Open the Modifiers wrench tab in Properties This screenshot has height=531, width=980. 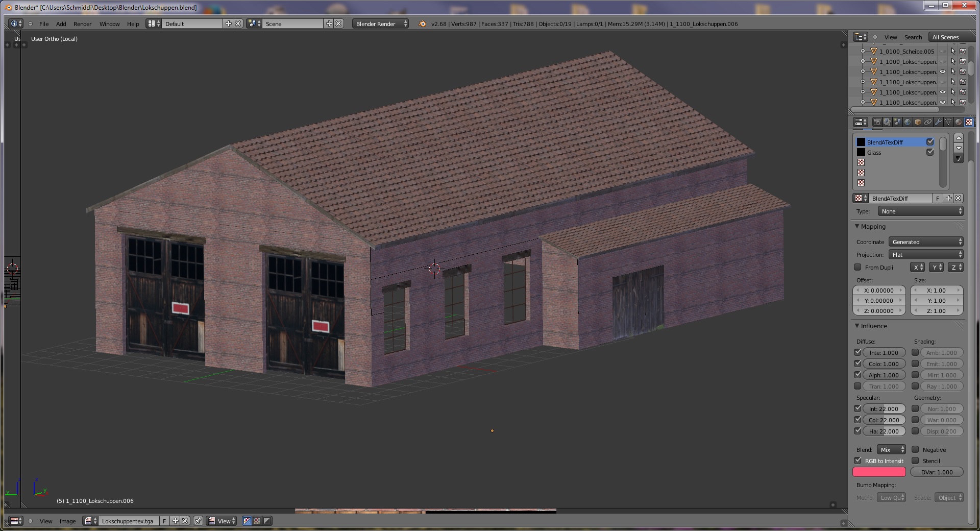(x=938, y=122)
